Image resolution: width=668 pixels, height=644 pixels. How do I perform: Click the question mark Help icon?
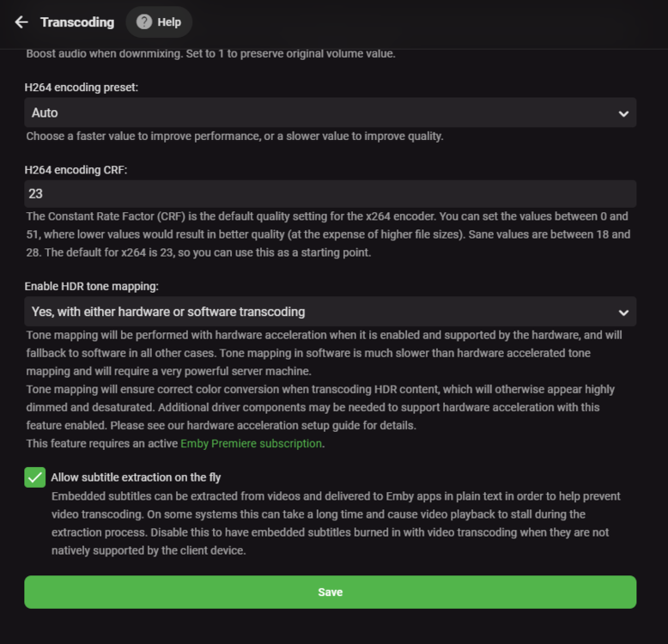tap(144, 22)
